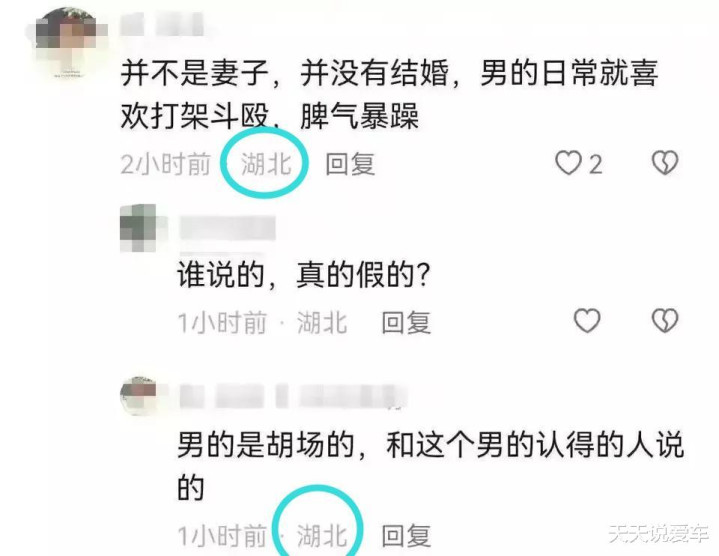Viewport: 719px width, 556px height.
Task: Open the first commenter's blurred username
Action: (x=163, y=24)
